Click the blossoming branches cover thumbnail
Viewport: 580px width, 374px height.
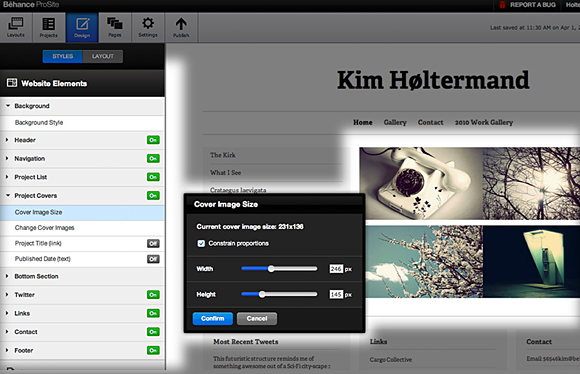pos(424,262)
